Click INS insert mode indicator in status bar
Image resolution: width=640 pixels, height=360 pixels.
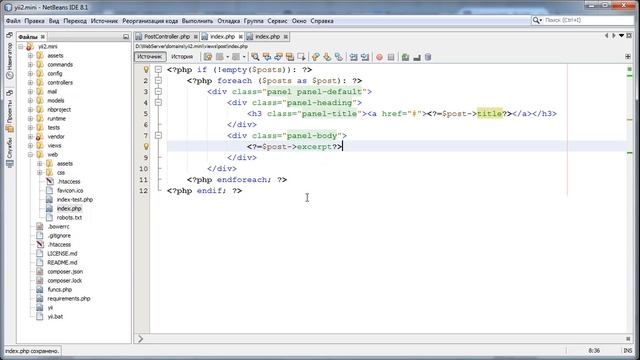(x=627, y=351)
